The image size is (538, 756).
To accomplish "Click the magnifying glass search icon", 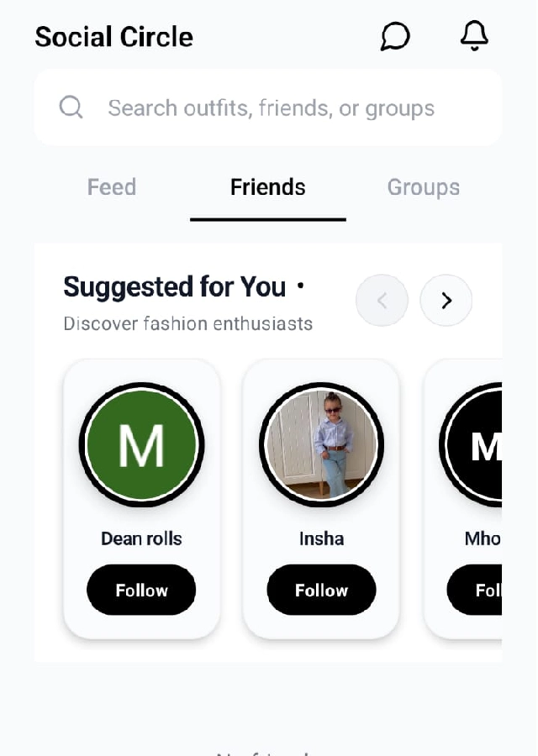I will 71,108.
